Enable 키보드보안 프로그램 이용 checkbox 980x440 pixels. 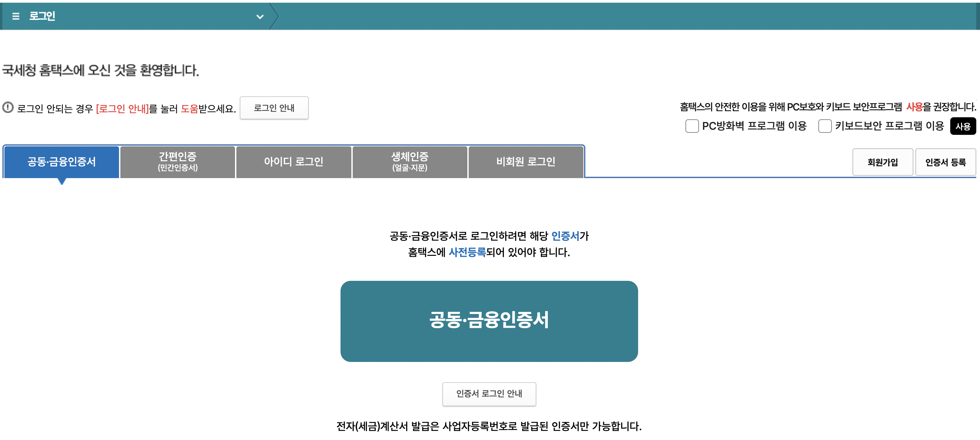tap(824, 126)
